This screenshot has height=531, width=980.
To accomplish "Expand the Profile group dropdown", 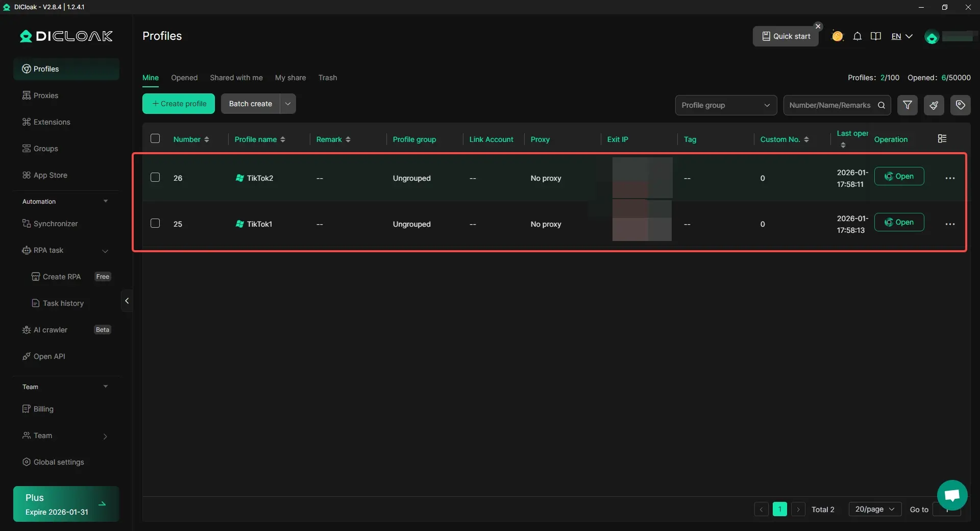I will click(725, 105).
